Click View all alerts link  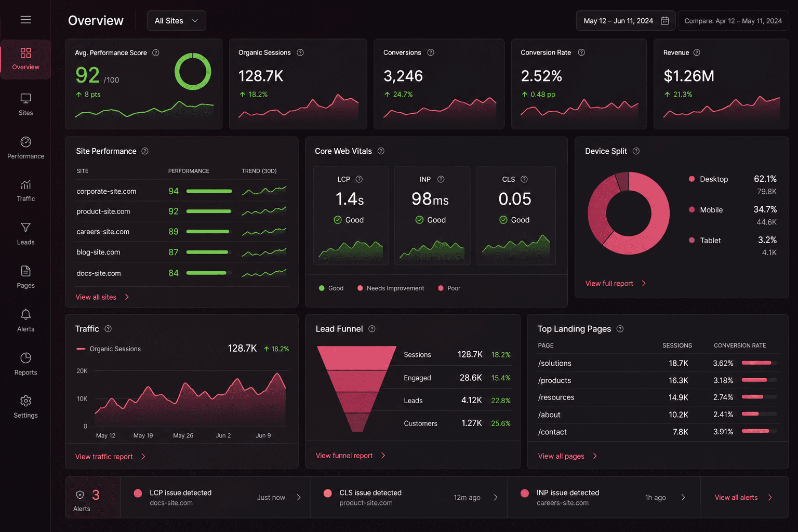[x=743, y=497]
